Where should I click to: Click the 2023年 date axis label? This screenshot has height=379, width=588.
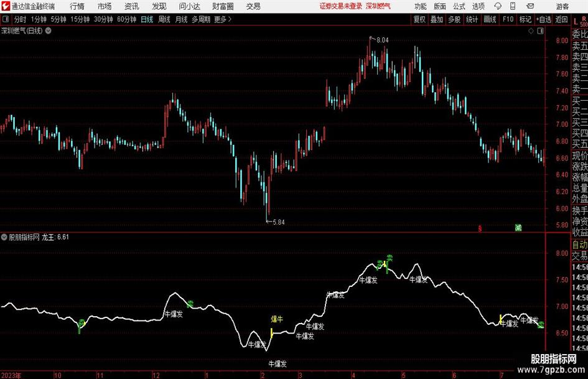pos(11,375)
